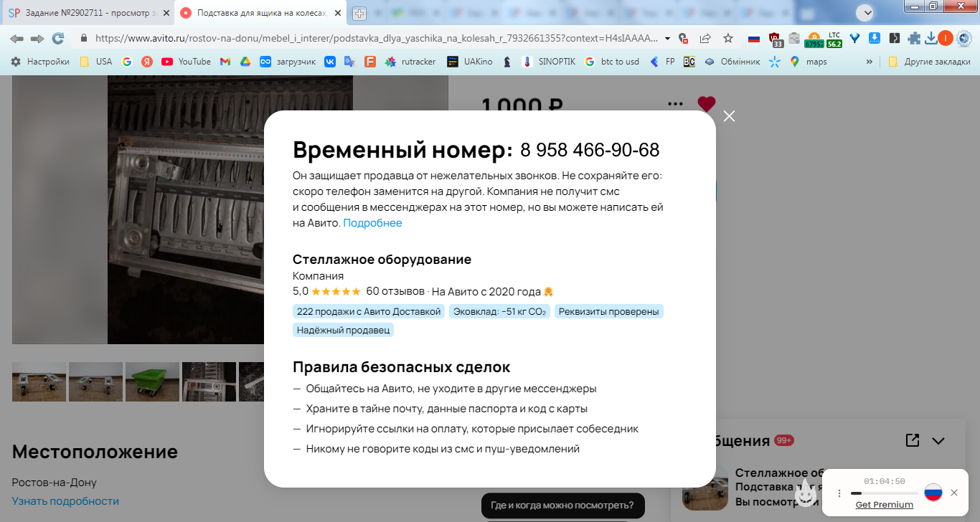Expand the tab search dropdown
The width and height of the screenshot is (980, 522).
click(x=867, y=12)
